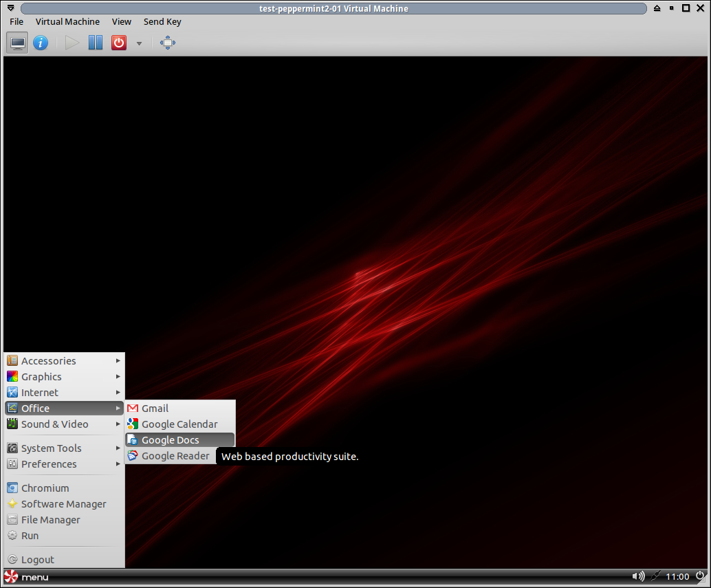Launch Google Reader
This screenshot has height=588, width=711.
click(x=171, y=456)
